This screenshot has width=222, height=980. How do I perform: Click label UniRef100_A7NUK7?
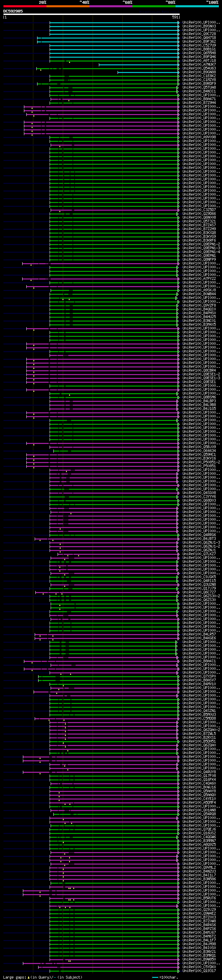coord(199,65)
